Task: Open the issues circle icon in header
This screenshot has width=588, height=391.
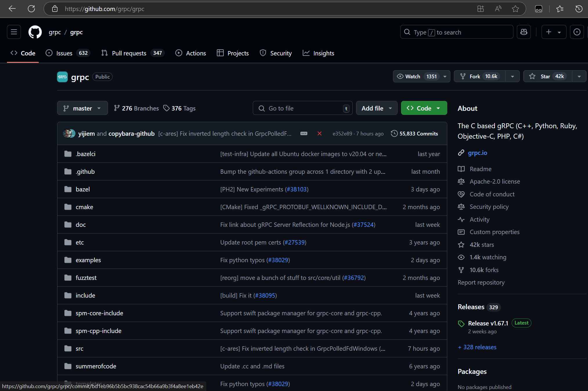Action: coord(577,32)
